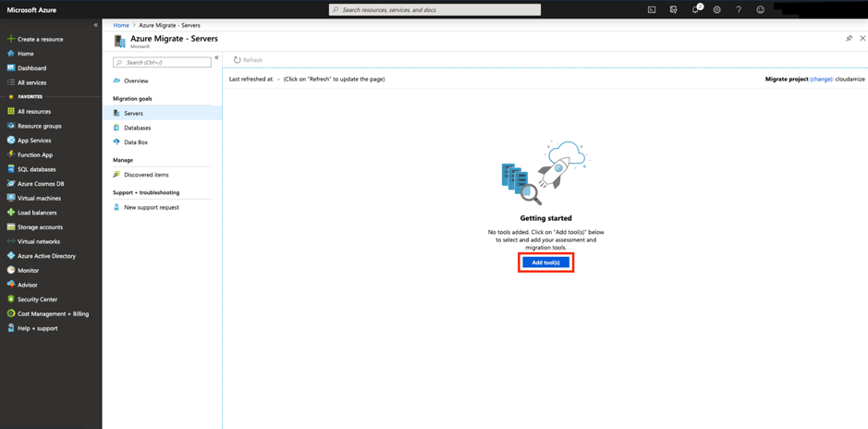Image resolution: width=868 pixels, height=429 pixels.
Task: Select Databases under Migration goals
Action: 137,128
